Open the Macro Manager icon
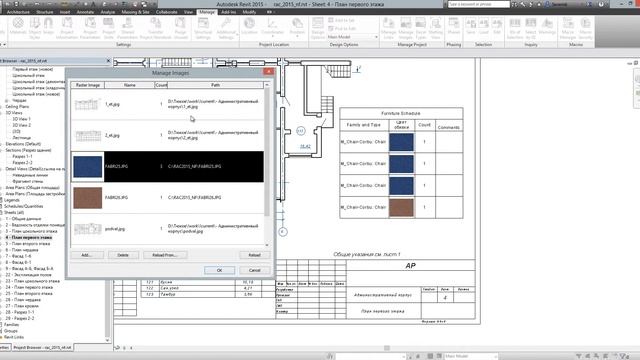 pyautogui.click(x=567, y=27)
